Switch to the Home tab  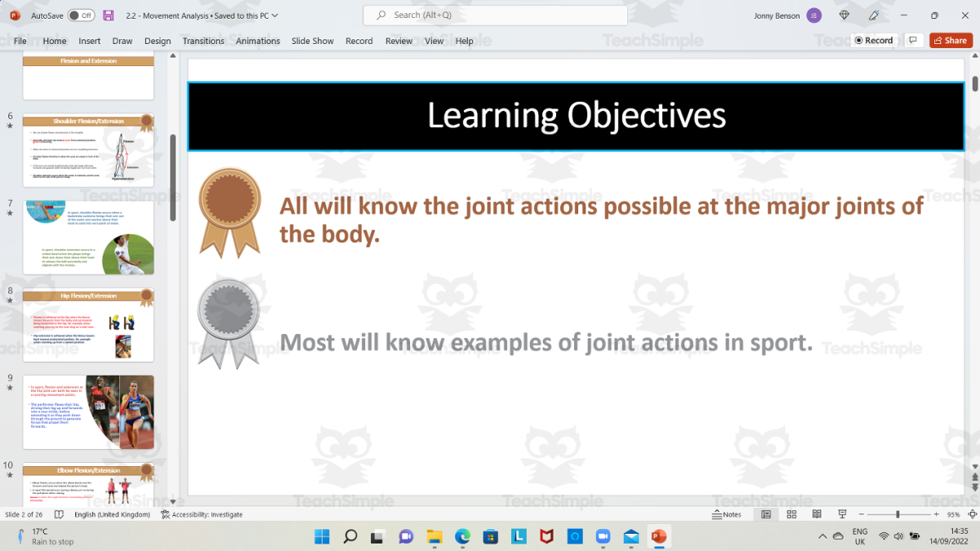(55, 41)
